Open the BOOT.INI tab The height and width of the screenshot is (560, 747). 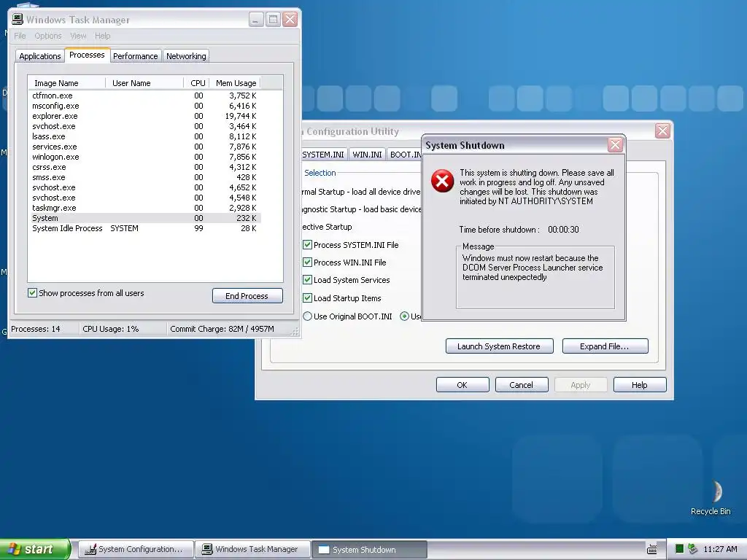coord(405,155)
